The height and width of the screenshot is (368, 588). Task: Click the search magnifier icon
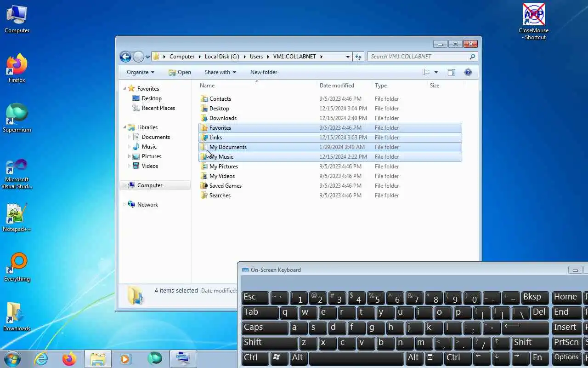click(x=472, y=57)
